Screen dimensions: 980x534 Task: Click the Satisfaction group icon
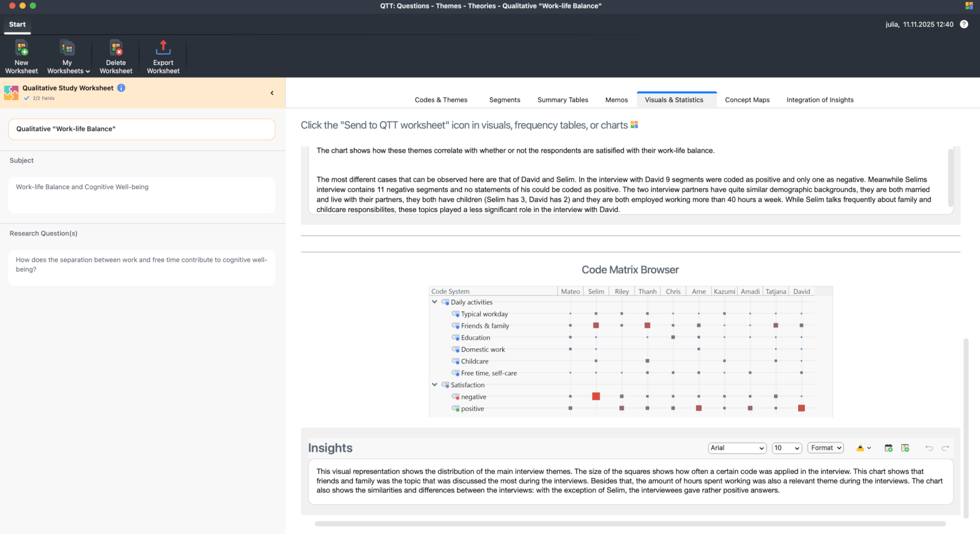445,385
